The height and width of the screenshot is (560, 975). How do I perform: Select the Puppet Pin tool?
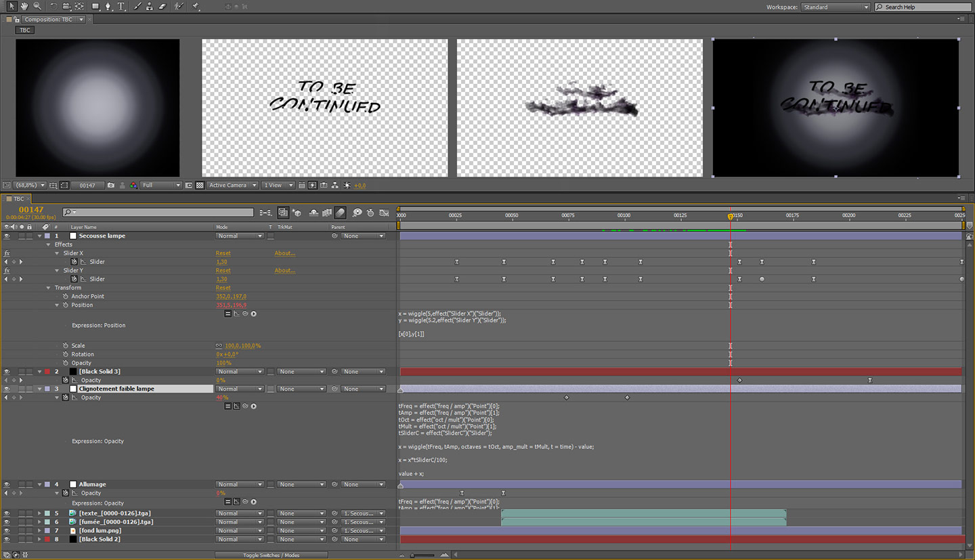(x=196, y=6)
